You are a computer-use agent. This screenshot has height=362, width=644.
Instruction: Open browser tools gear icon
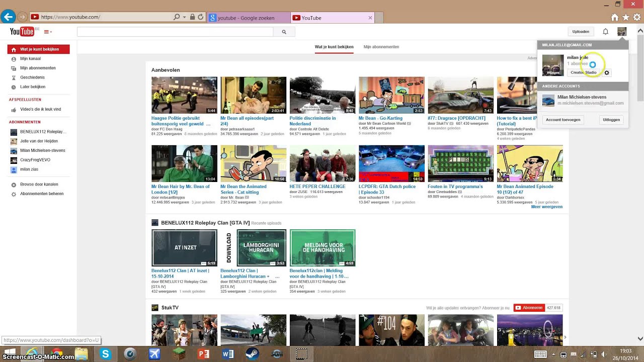(637, 17)
